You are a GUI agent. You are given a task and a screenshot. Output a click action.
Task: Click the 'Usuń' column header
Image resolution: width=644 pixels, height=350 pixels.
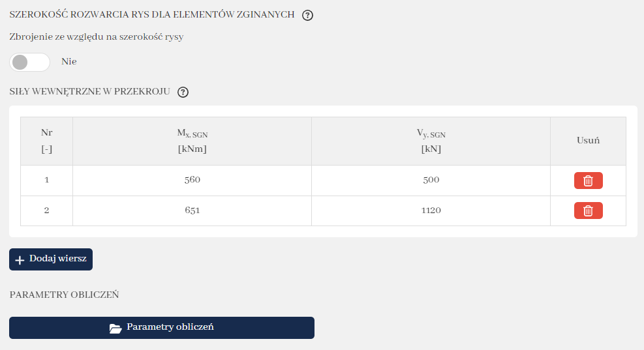[x=588, y=140]
